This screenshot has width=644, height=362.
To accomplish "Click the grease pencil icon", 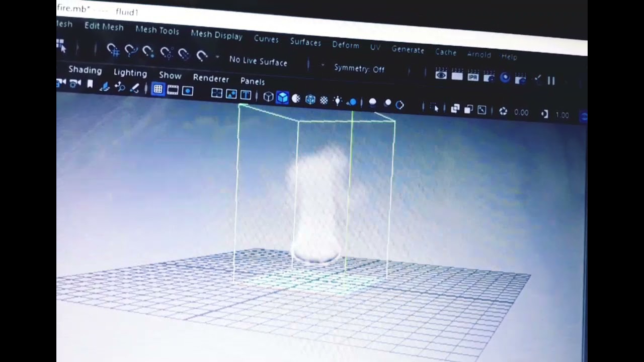I will tap(134, 88).
